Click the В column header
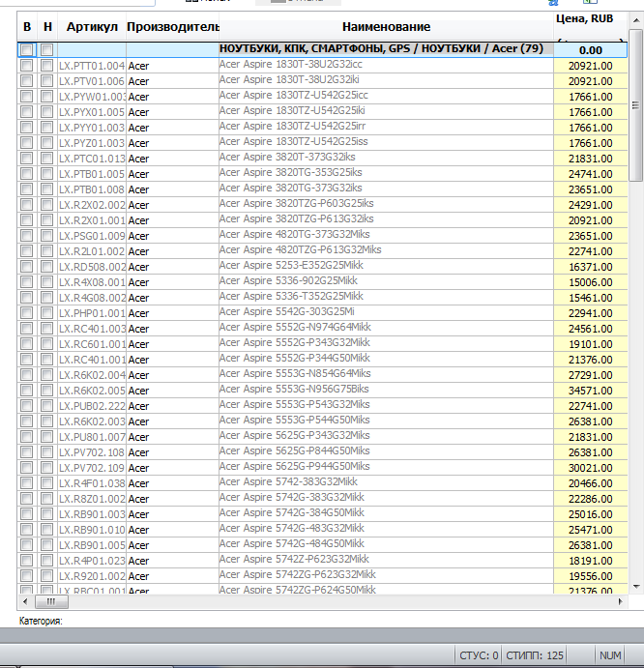The height and width of the screenshot is (668, 644). [27, 27]
